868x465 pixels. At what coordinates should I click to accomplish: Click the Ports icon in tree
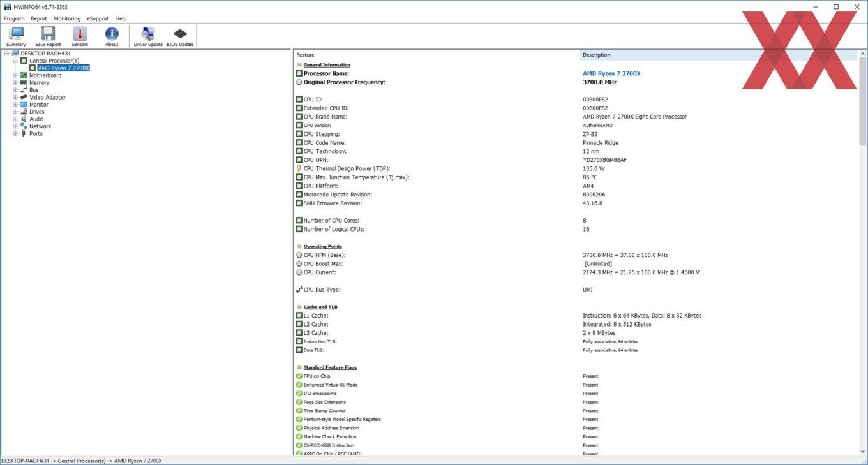(24, 133)
